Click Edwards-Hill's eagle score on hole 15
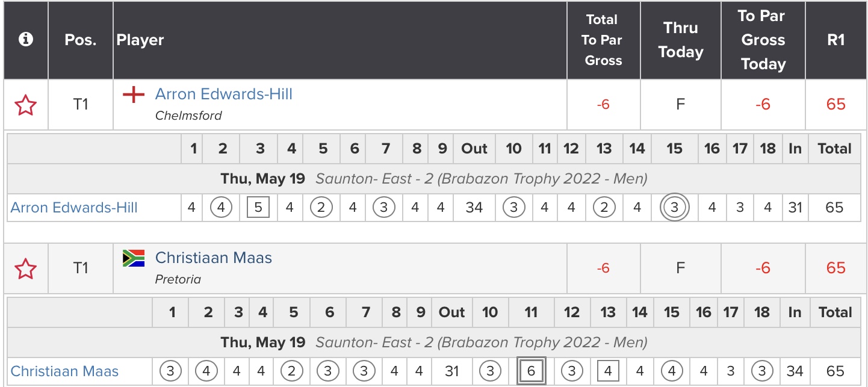This screenshot has width=868, height=387. (x=674, y=208)
